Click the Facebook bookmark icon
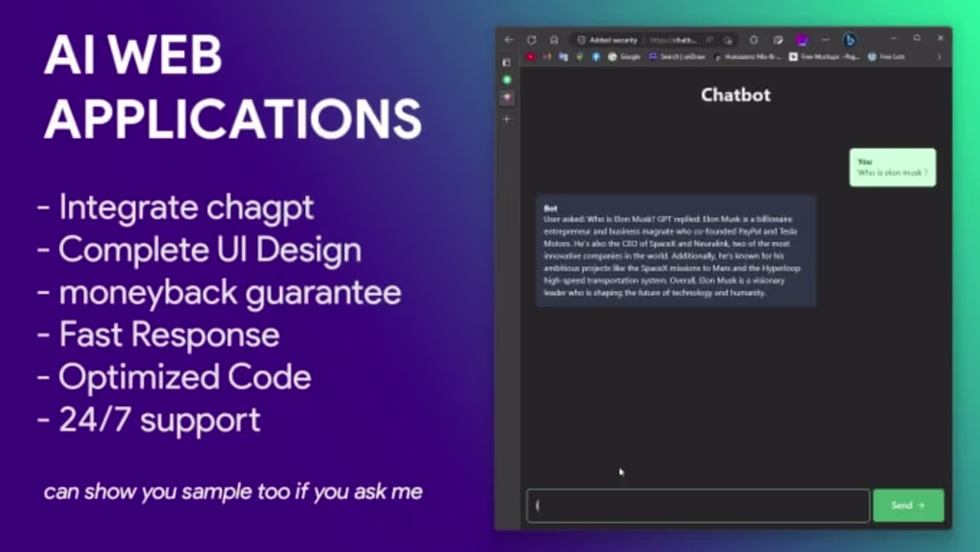 (x=595, y=55)
